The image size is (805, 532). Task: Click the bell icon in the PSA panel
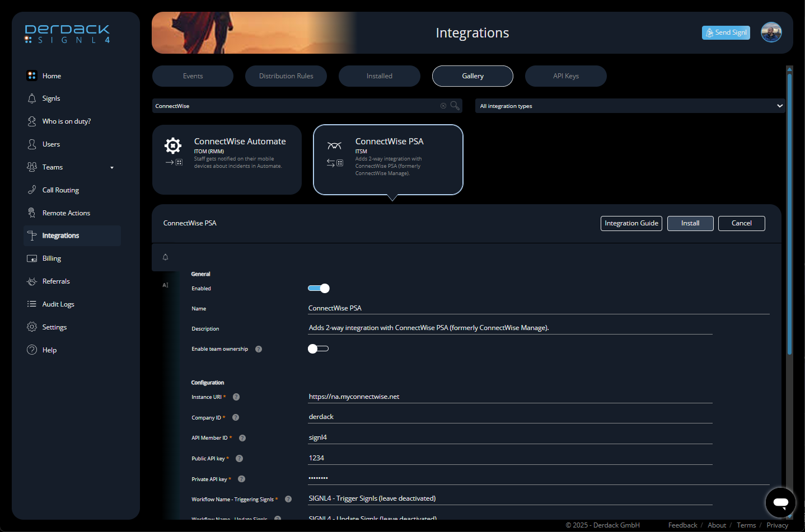pos(165,257)
